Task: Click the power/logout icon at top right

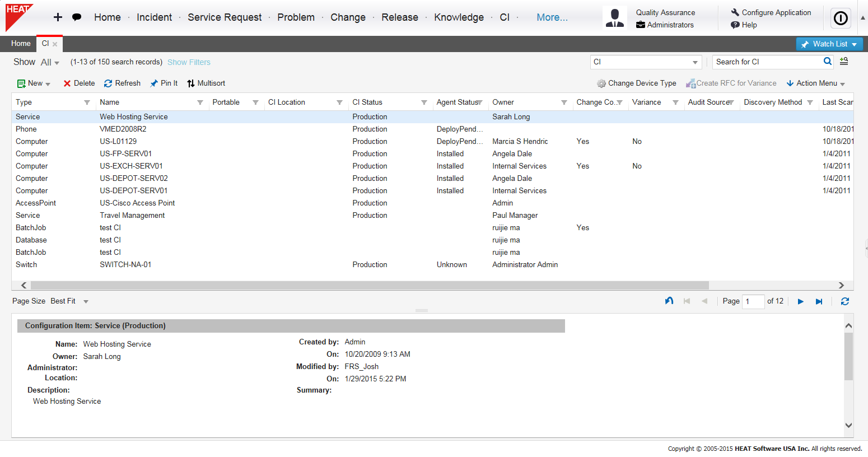Action: pos(840,18)
